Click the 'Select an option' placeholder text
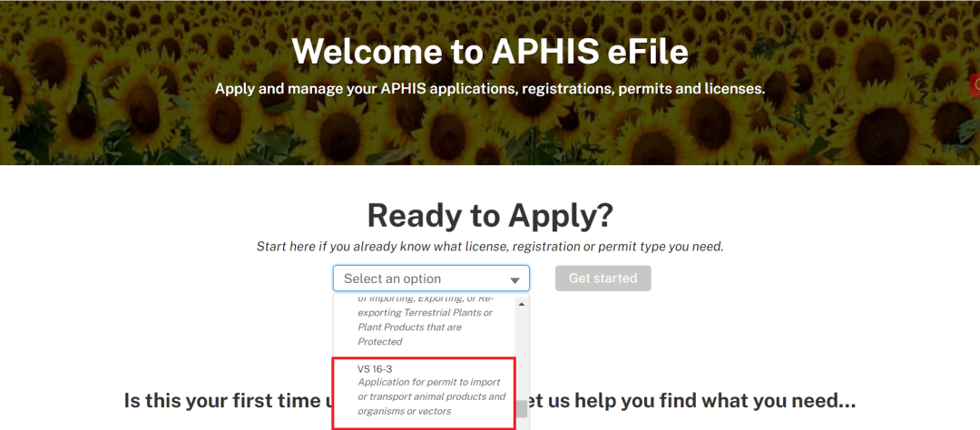 (x=393, y=279)
